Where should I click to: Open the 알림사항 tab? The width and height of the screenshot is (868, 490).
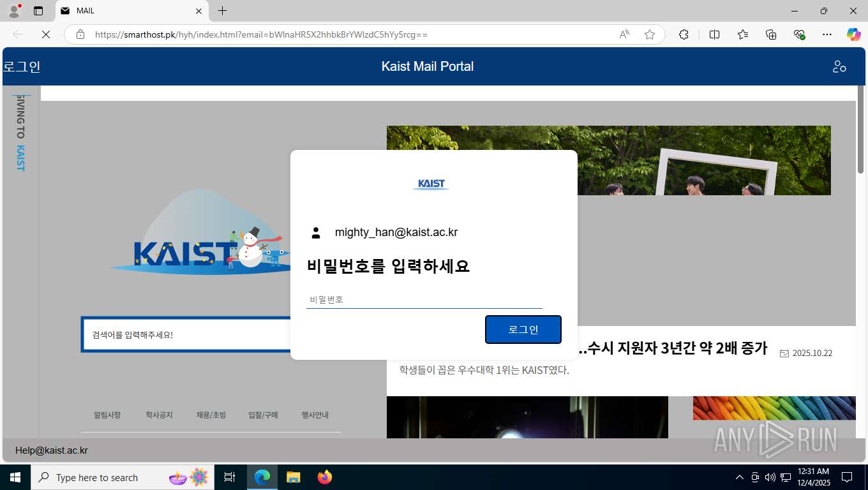click(107, 415)
